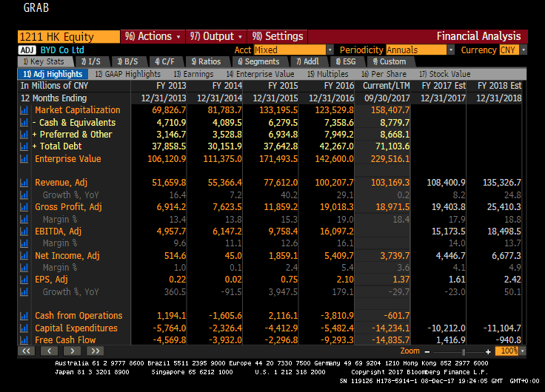Open chart icon for Net Income, Adj
This screenshot has width=545, height=392.
[24, 256]
